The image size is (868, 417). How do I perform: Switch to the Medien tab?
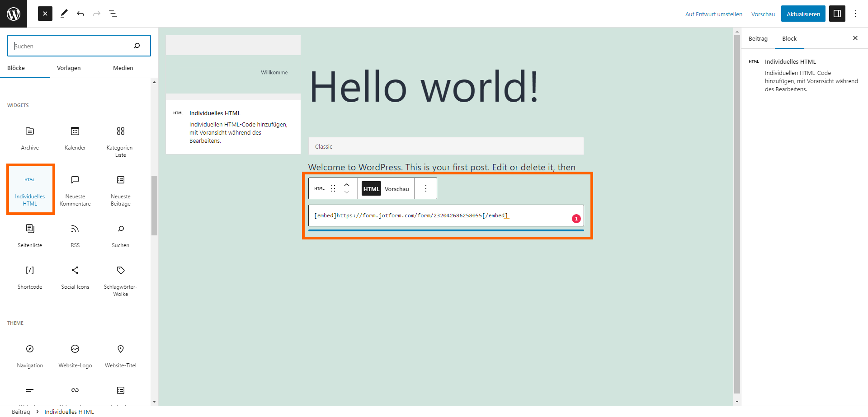coord(123,68)
